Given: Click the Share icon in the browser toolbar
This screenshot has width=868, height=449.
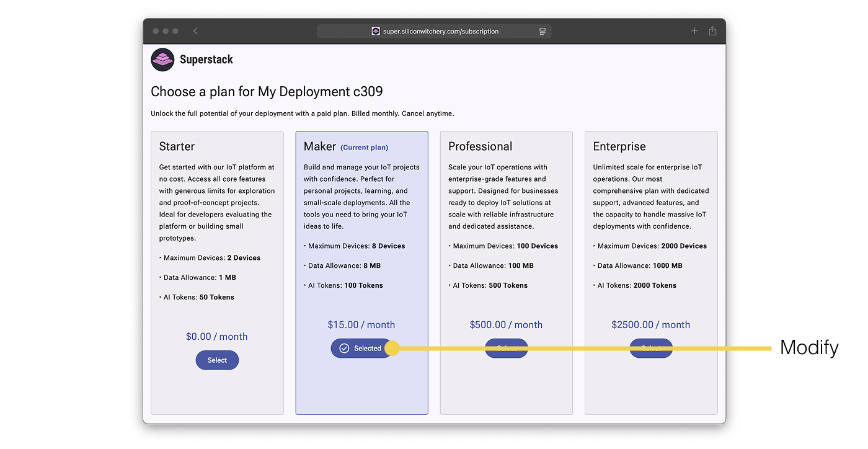Looking at the screenshot, I should (x=712, y=31).
